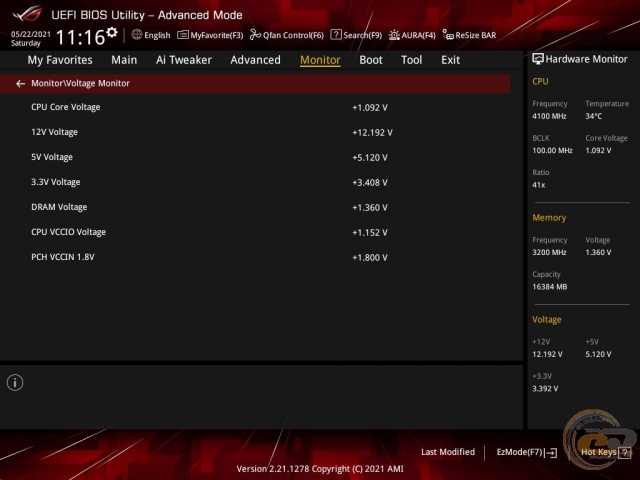Image resolution: width=640 pixels, height=480 pixels.
Task: Click the Monitor\Voltage Monitor breadcrumb text
Action: point(80,83)
